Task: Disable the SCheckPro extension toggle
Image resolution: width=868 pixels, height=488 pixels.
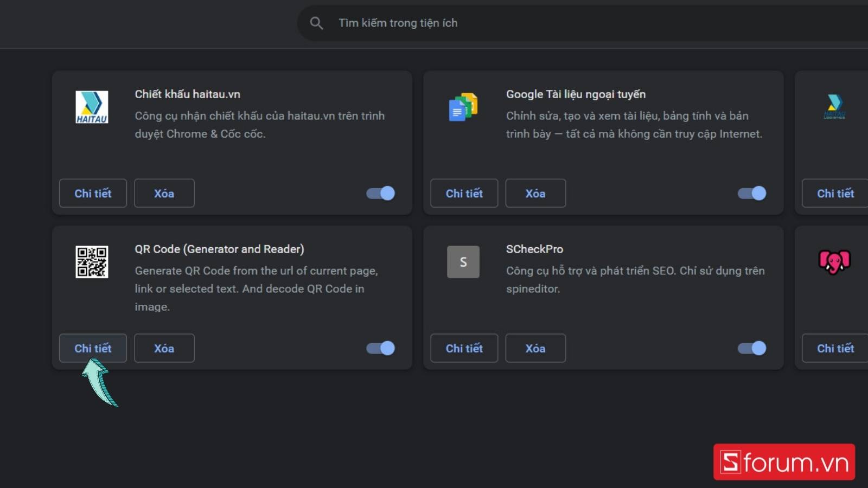Action: 752,348
